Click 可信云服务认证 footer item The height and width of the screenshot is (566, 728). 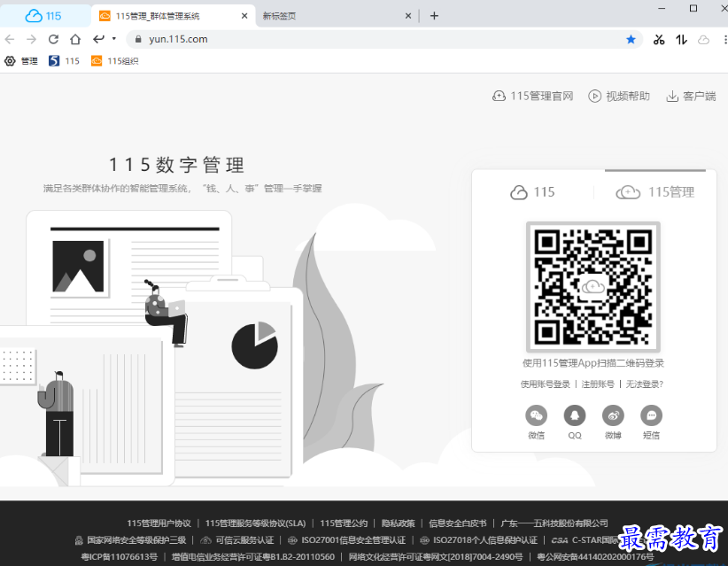tap(237, 540)
